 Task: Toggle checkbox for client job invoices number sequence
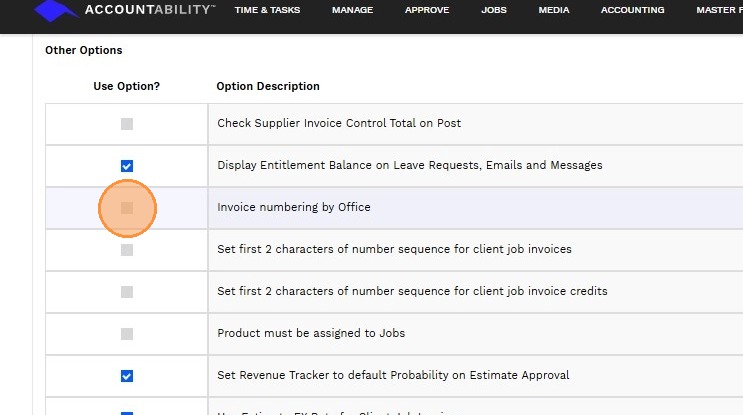click(x=127, y=250)
